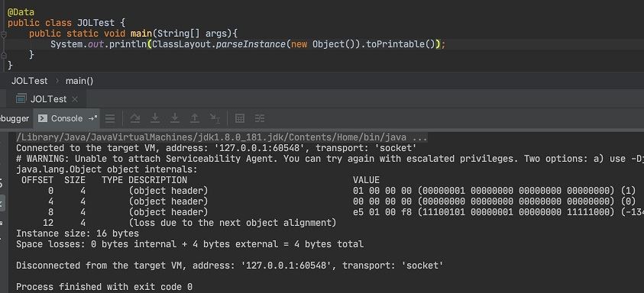644x293 pixels.
Task: Click the Step Over debug icon
Action: coord(135,118)
